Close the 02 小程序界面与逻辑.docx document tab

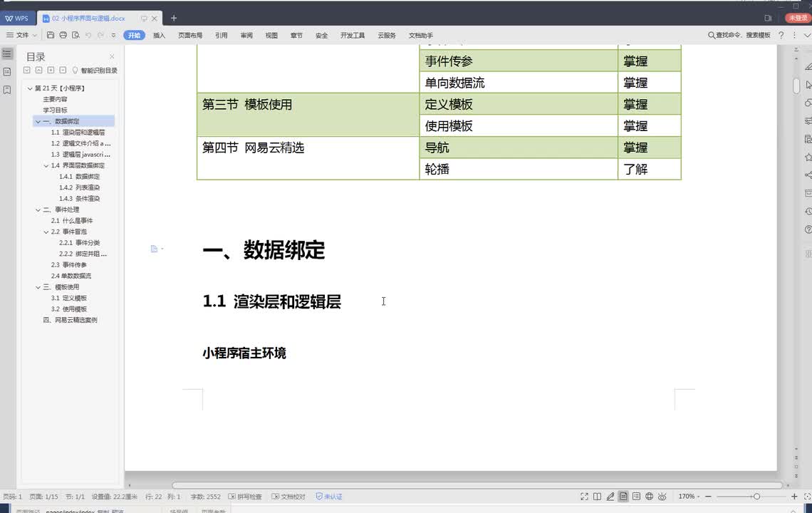coord(155,18)
